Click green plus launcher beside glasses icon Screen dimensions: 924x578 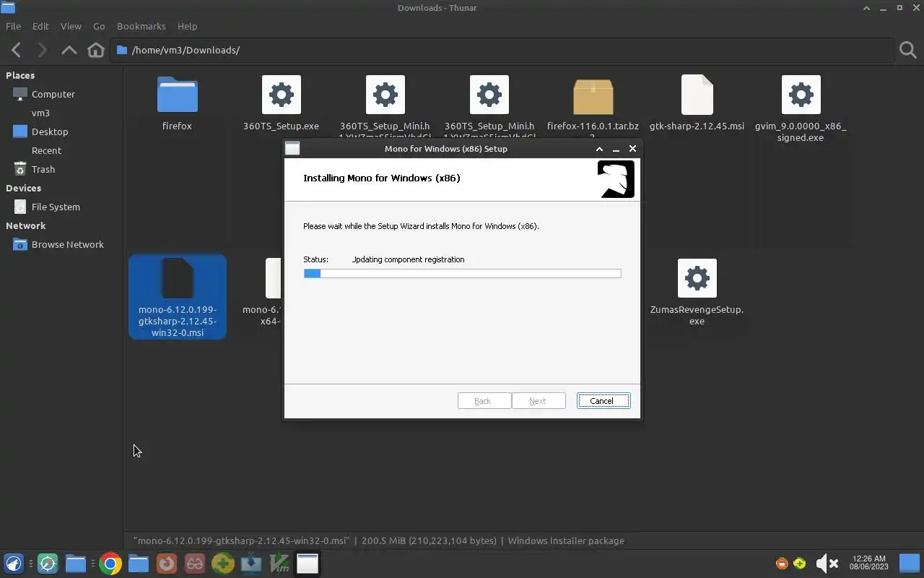(x=223, y=564)
